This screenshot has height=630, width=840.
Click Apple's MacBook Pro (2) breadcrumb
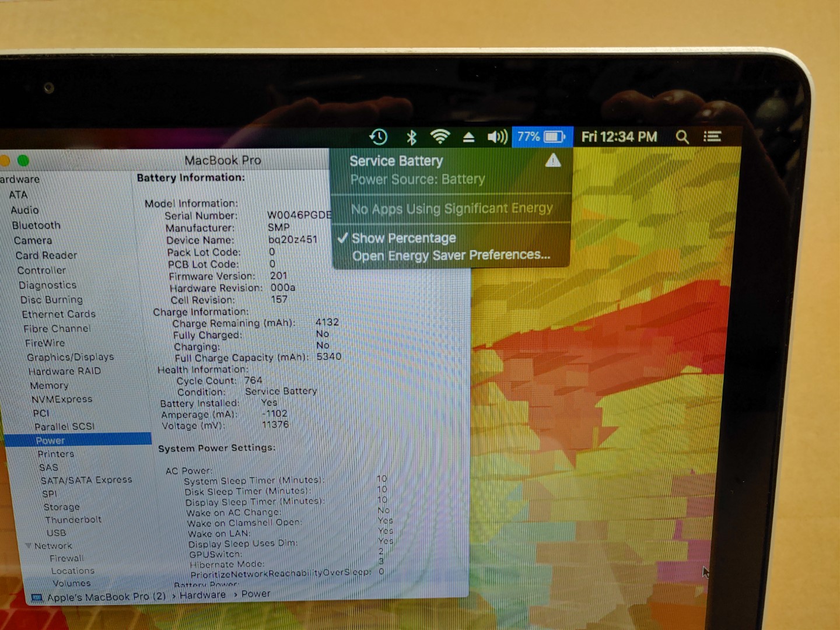106,597
